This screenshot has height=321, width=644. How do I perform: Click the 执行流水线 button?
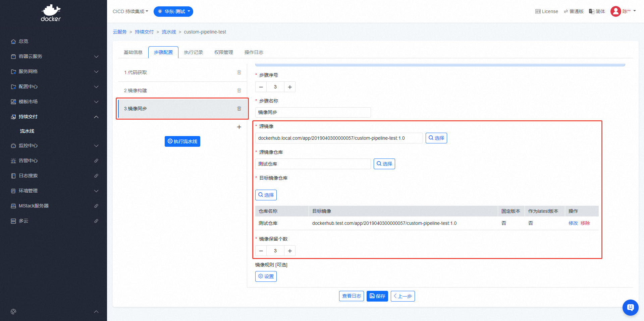(x=182, y=141)
